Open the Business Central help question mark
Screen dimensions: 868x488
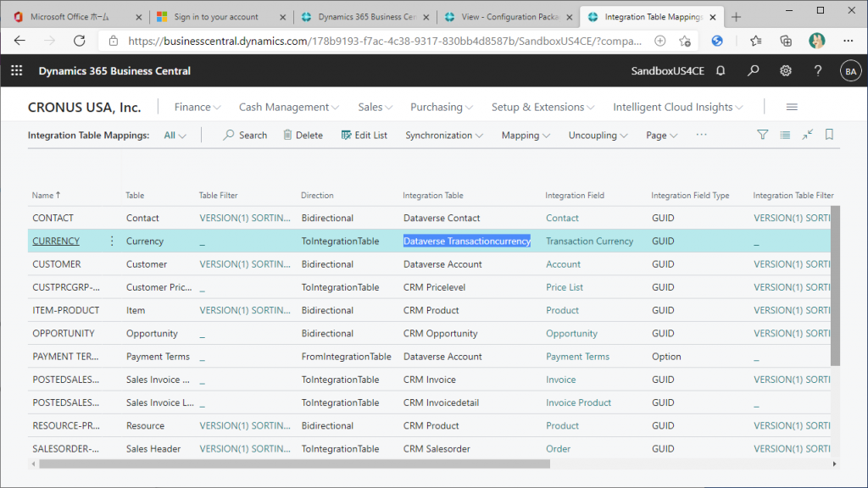coord(818,71)
